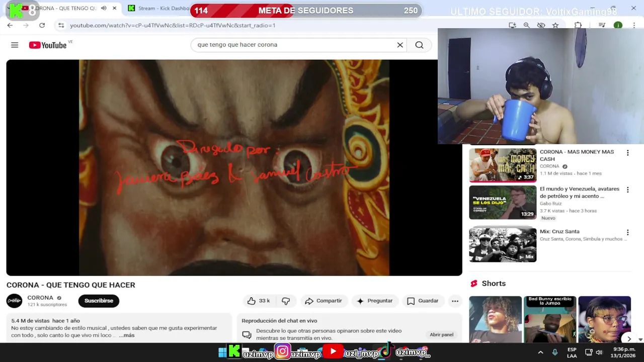Clear the YouTube search text with X
The height and width of the screenshot is (362, 644).
(400, 45)
